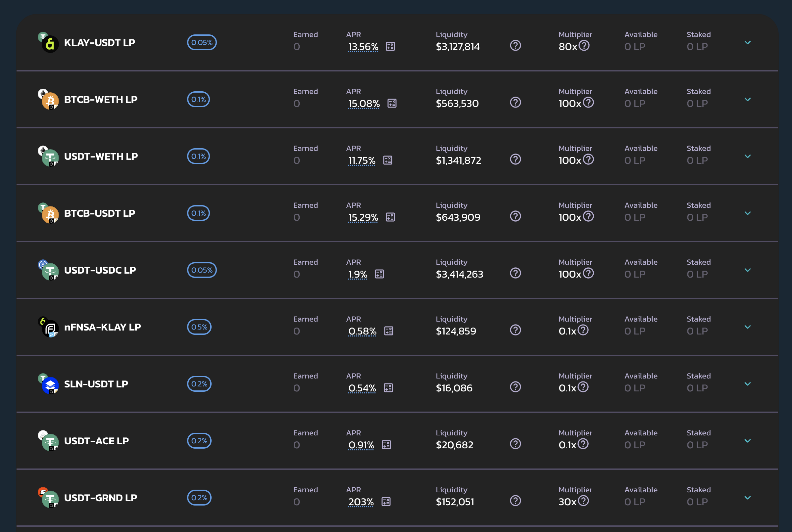Open APR calculator for KLAY-USDT LP

[x=390, y=46]
